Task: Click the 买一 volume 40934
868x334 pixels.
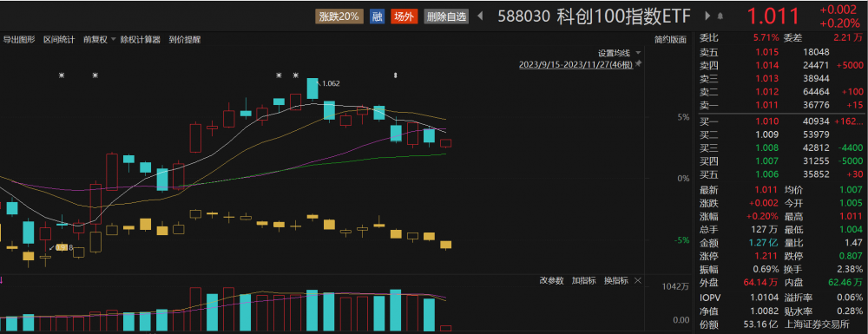Action: (816, 121)
